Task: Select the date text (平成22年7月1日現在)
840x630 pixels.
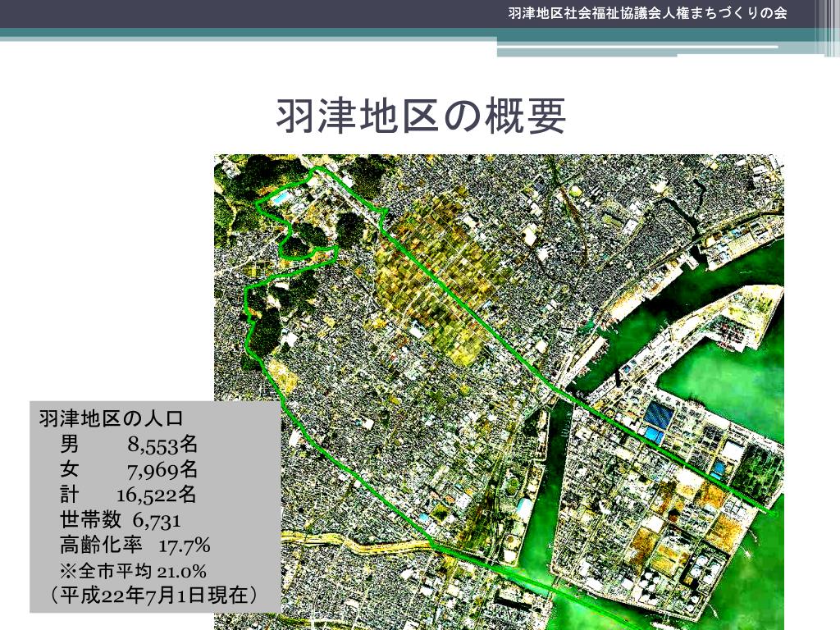Action: tap(153, 596)
